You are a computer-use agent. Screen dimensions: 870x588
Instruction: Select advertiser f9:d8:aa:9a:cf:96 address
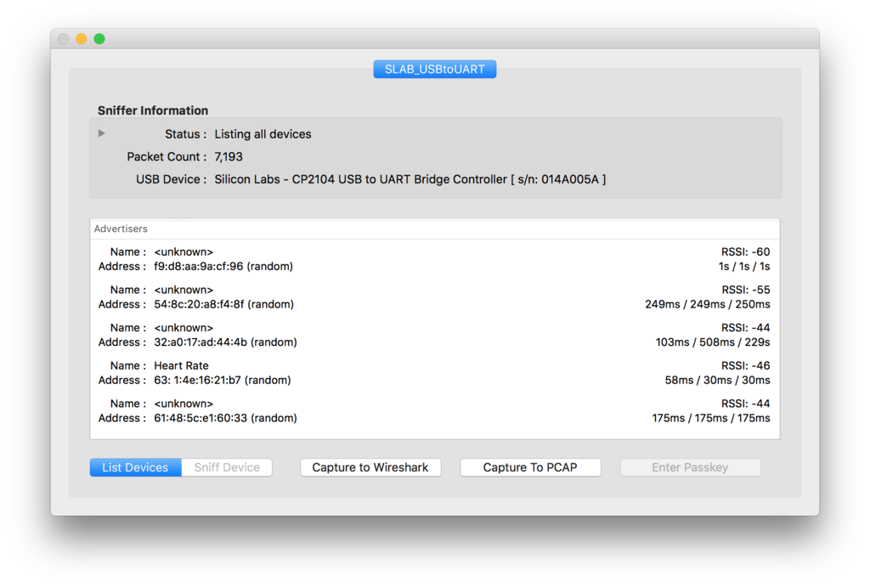[223, 266]
